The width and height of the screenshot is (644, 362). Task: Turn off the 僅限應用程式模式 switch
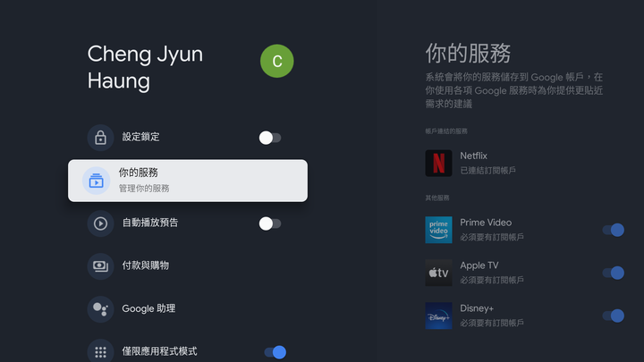(275, 352)
